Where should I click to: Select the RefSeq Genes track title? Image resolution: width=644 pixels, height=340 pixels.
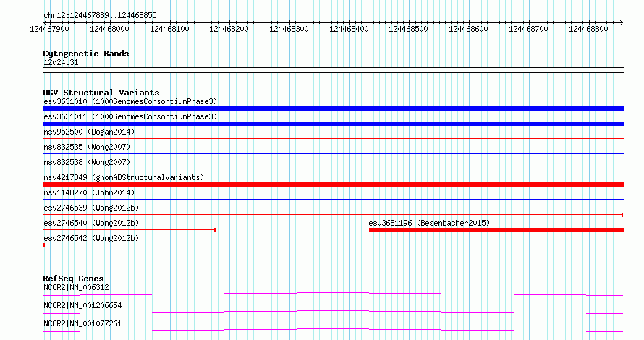(73, 279)
